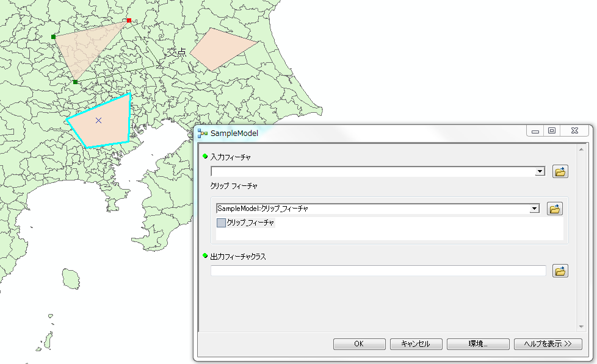This screenshot has width=597, height=364.
Task: Click the 出力フィーチャクラス parameter label
Action: [x=238, y=257]
